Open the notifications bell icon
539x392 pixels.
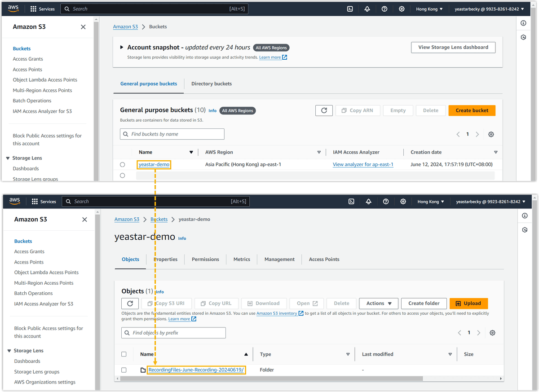[367, 9]
